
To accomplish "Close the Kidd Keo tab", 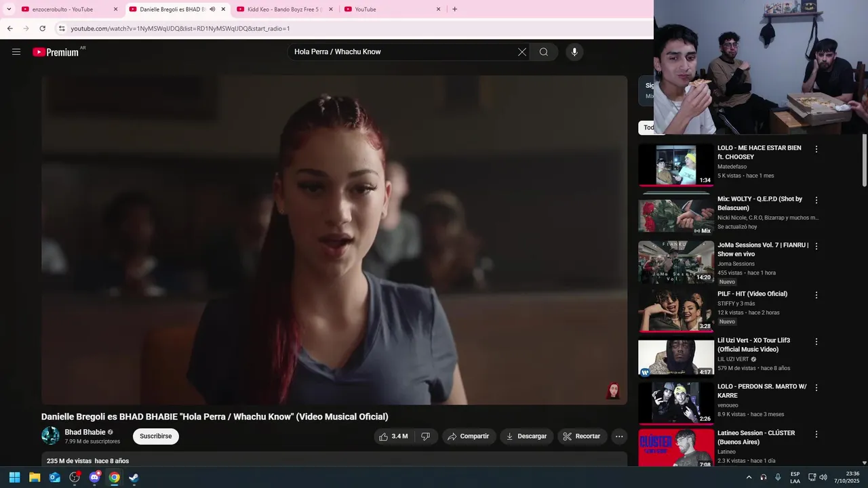I will tap(331, 9).
